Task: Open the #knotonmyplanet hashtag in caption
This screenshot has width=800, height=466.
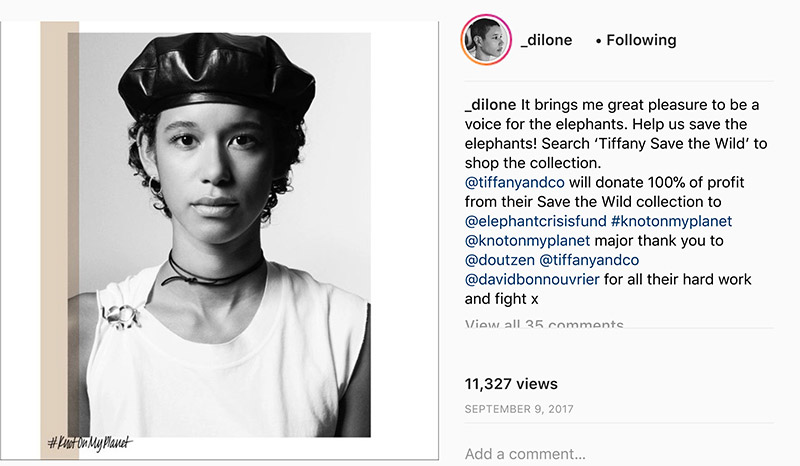Action: coord(677,222)
